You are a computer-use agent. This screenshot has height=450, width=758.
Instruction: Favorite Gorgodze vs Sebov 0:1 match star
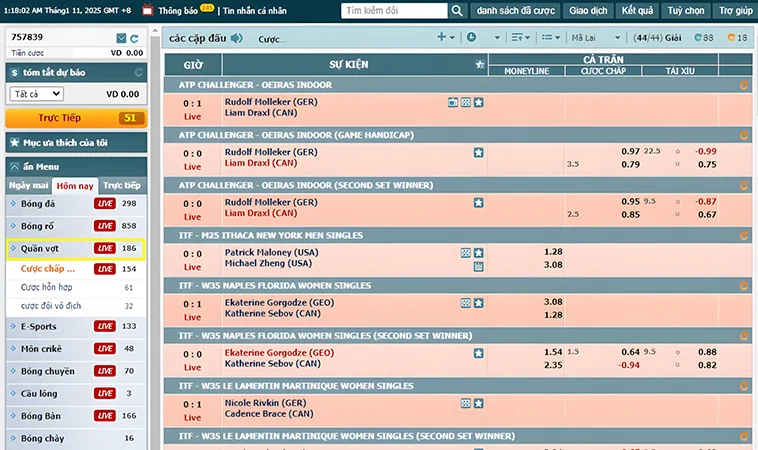point(479,303)
